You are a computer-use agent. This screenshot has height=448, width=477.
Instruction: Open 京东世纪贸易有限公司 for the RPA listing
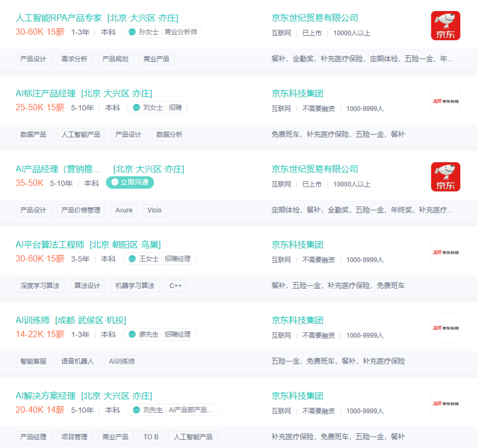tap(314, 18)
